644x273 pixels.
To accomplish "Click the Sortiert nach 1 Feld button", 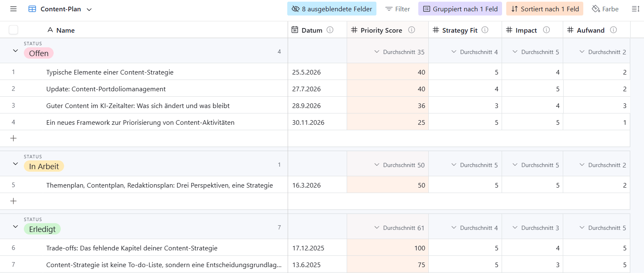I will (x=544, y=8).
